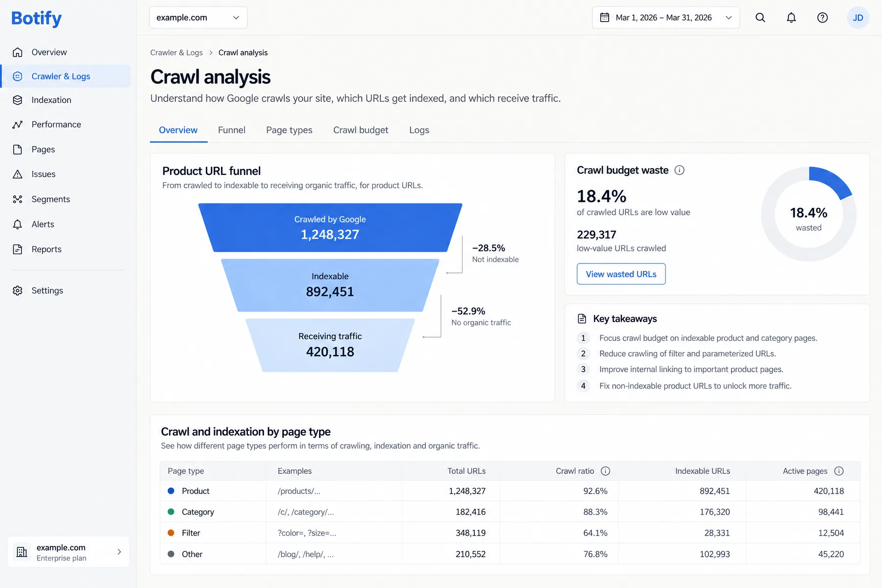The image size is (882, 588).
Task: Switch to the Funnel tab
Action: tap(232, 130)
